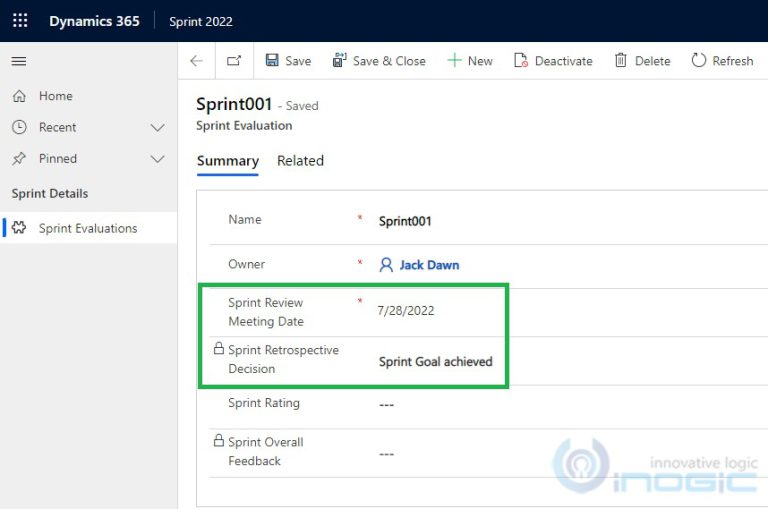The image size is (768, 509).
Task: Select the Summary tab
Action: (227, 161)
